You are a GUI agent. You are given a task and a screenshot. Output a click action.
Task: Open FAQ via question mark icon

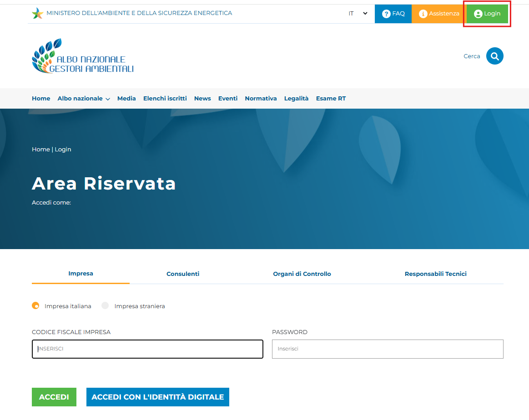pyautogui.click(x=386, y=14)
